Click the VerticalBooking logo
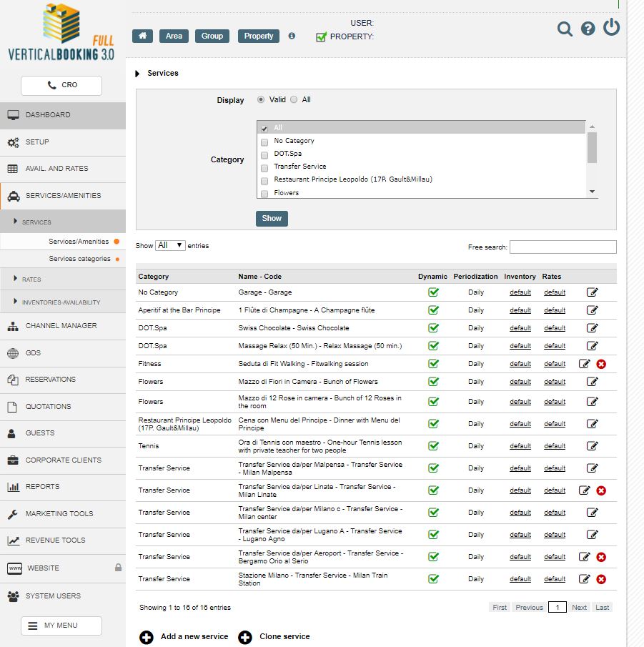Viewport: 644px width, 647px height. click(x=61, y=32)
